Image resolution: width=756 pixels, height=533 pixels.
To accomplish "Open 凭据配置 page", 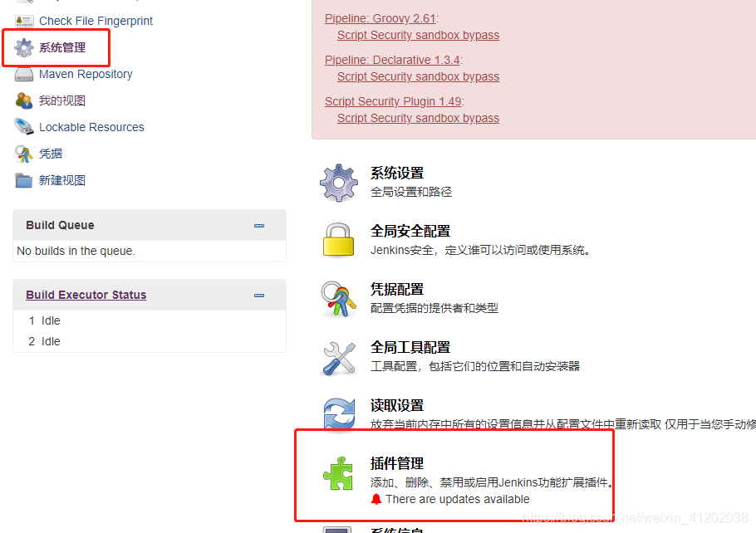I will (397, 290).
